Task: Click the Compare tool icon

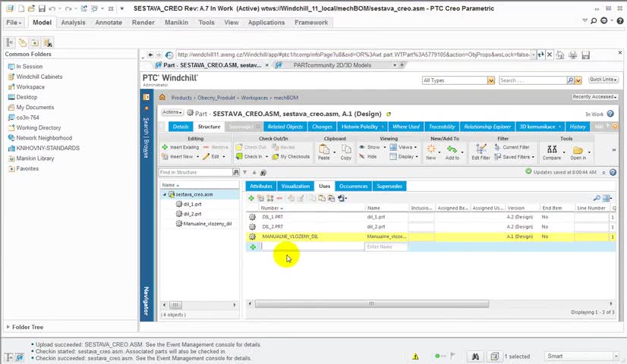Action: [552, 152]
